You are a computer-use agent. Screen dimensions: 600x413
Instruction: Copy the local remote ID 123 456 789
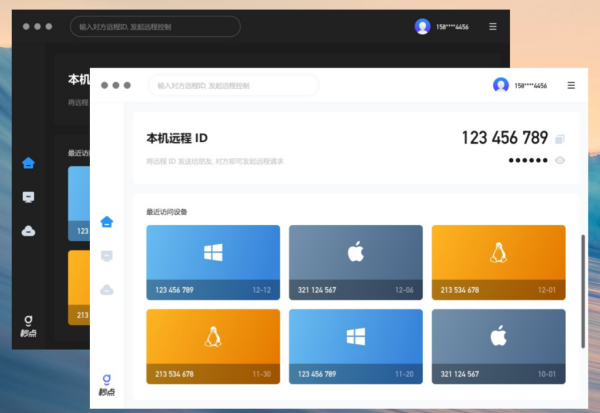pos(560,139)
